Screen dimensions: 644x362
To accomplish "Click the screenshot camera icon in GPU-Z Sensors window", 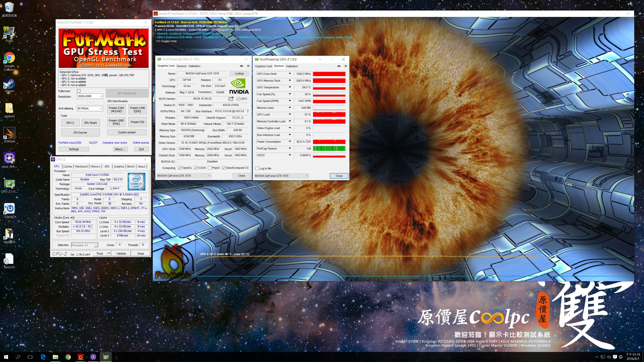I will point(339,66).
